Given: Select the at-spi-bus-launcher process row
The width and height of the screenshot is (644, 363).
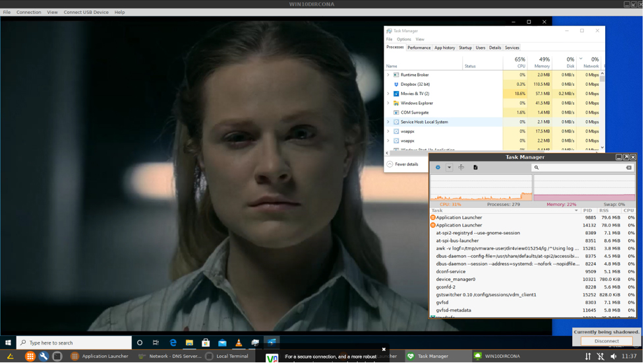Looking at the screenshot, I should (533, 240).
